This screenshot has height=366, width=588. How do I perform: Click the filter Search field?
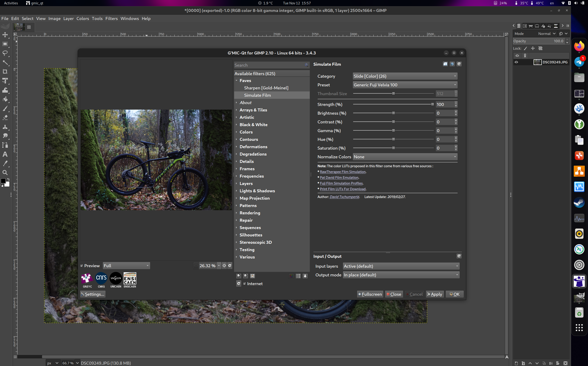pyautogui.click(x=269, y=65)
